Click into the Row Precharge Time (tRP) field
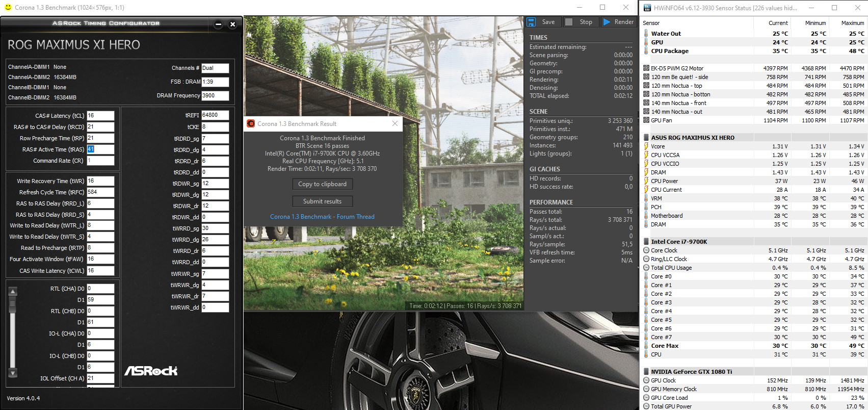This screenshot has width=868, height=410. (100, 138)
